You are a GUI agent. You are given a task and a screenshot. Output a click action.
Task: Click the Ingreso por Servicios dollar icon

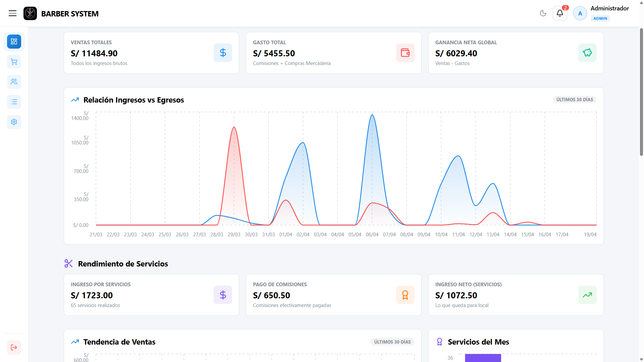pos(223,295)
